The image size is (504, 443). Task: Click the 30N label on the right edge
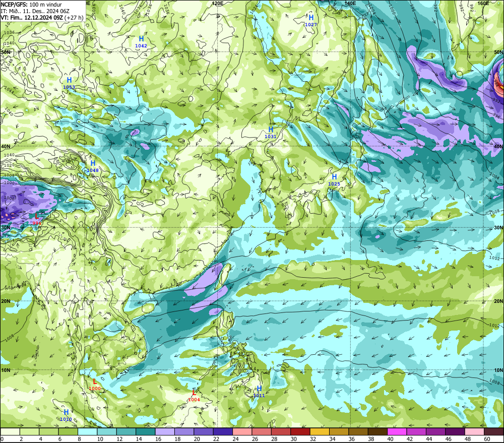(498, 228)
